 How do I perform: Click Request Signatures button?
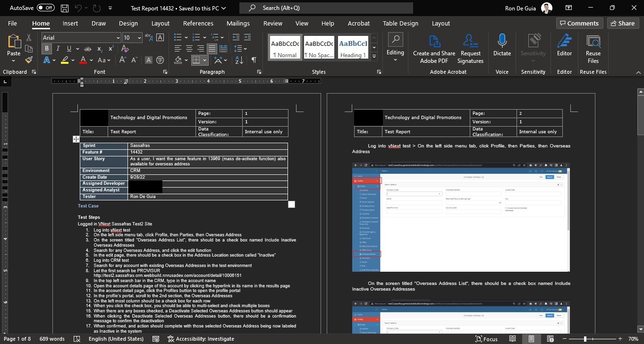(x=470, y=49)
